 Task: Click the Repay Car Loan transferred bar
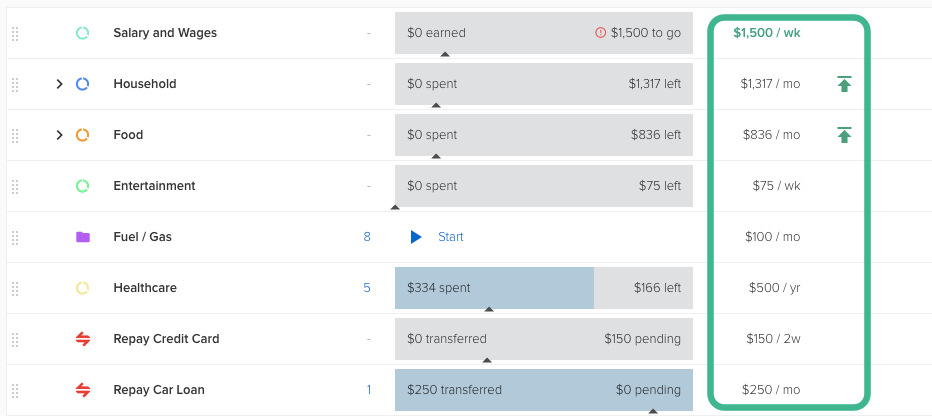(543, 390)
